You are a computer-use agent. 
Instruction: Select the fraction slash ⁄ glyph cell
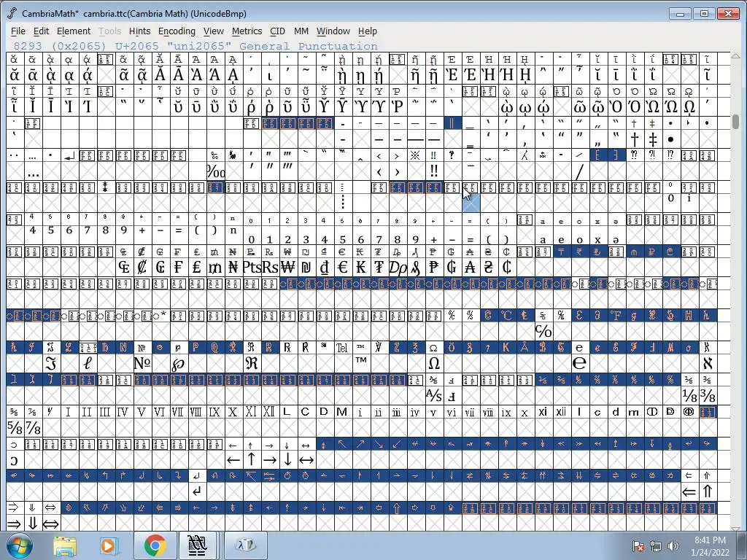coord(579,171)
